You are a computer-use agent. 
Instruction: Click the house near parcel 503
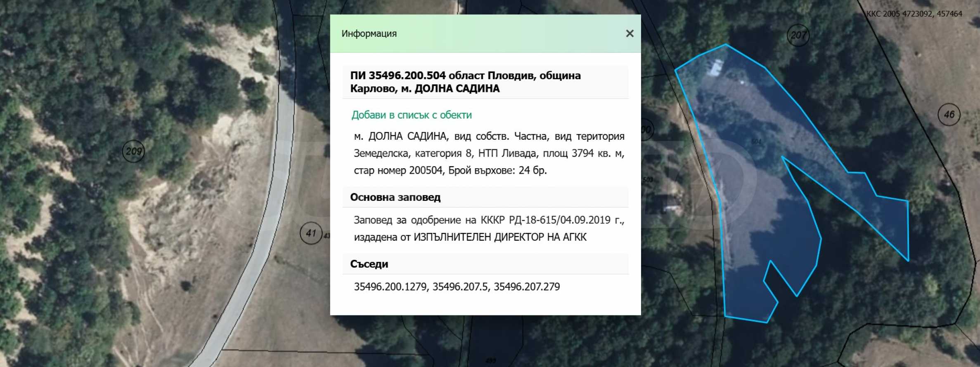[671, 204]
